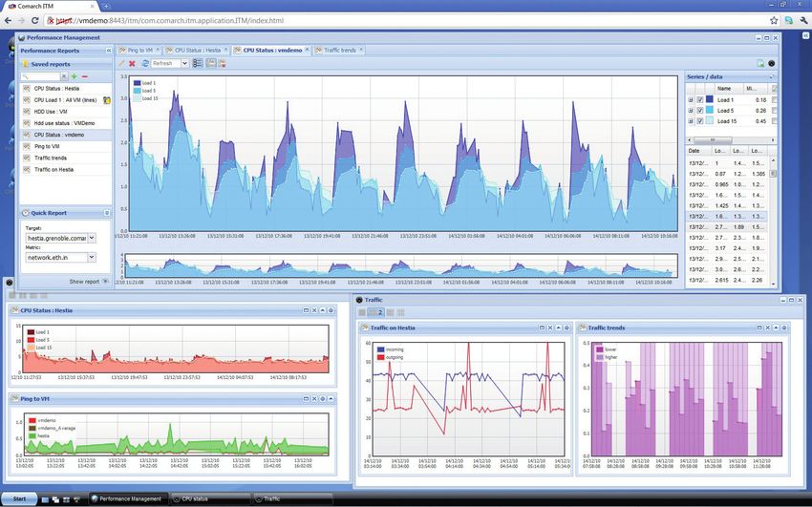Select the two-column layout button in Traffic window
Screen dimensions: 812x507
point(375,312)
